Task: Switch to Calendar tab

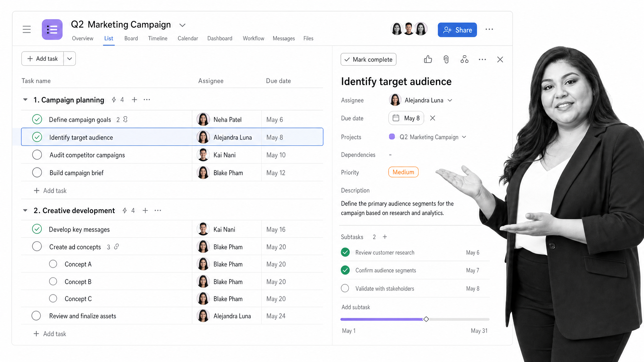Action: (188, 38)
